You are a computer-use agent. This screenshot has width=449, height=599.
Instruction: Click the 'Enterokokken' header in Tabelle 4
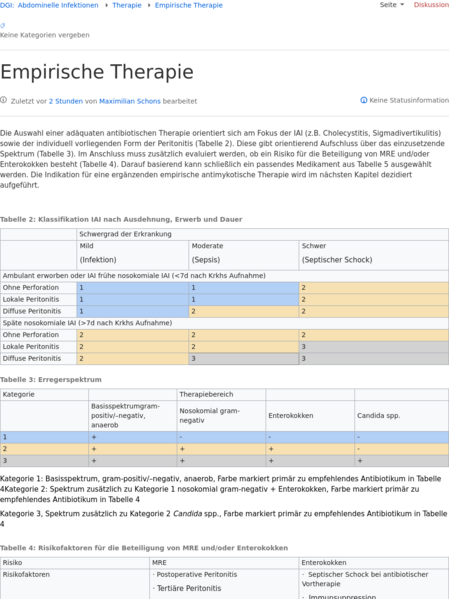[x=374, y=563]
